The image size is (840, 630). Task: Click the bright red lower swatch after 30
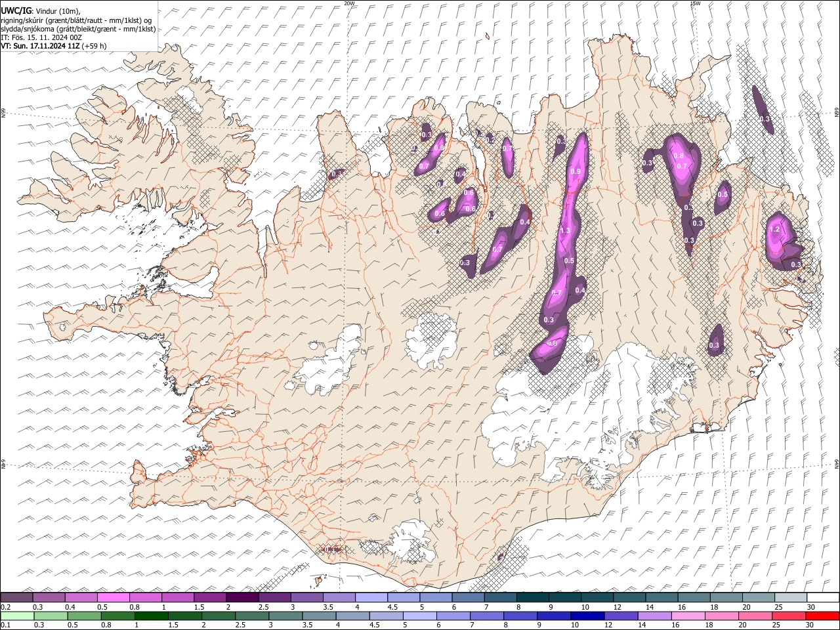822,616
